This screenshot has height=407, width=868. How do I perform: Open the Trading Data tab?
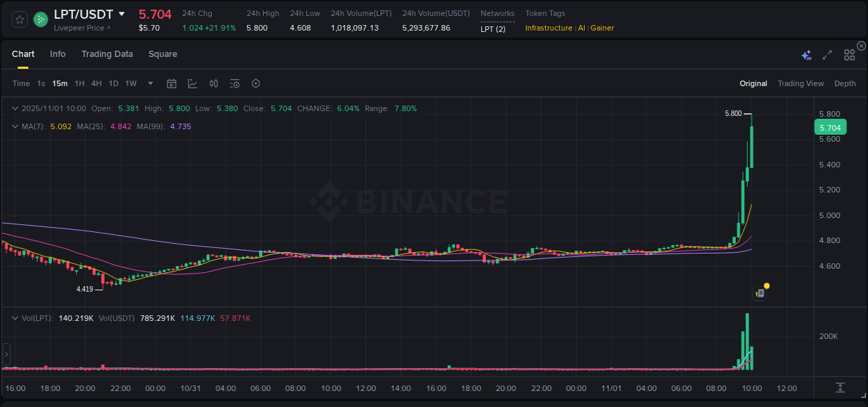tap(107, 53)
